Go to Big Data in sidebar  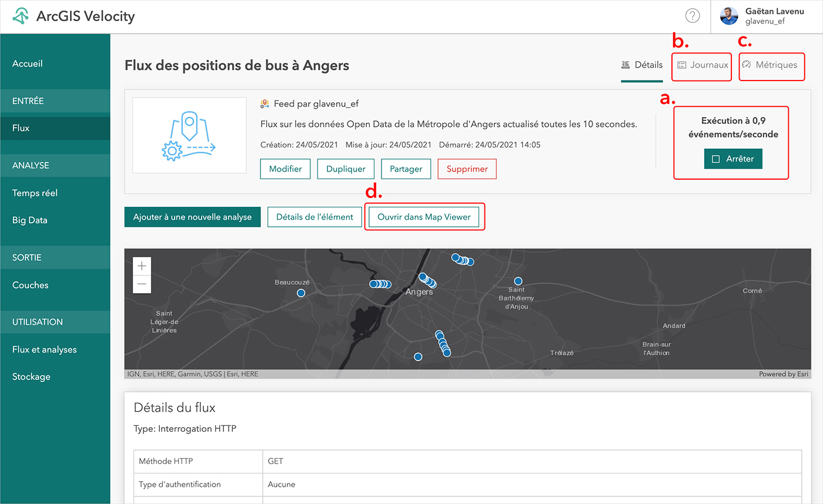[30, 220]
